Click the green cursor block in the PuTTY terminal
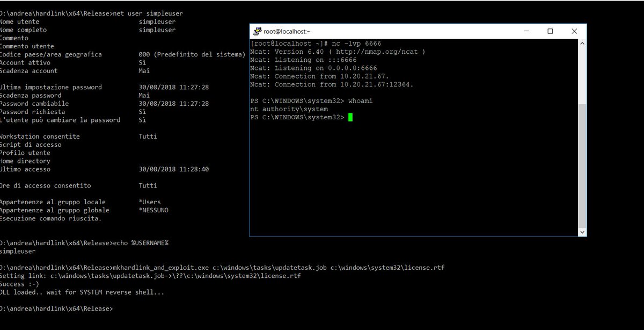 (x=350, y=117)
